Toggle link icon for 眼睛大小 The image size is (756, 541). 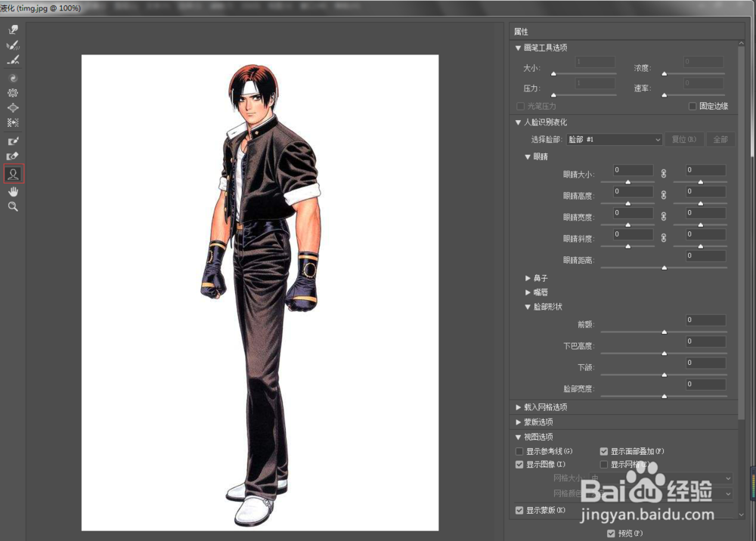(664, 174)
